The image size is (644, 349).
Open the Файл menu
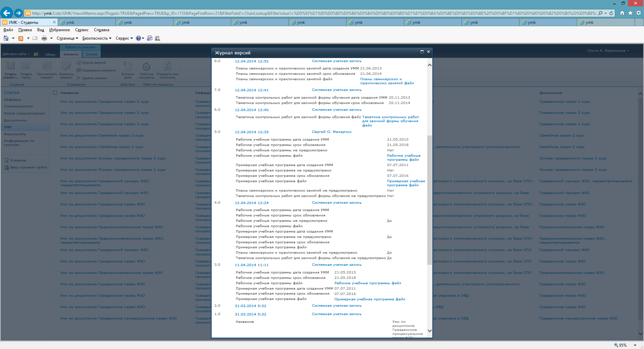[8, 30]
